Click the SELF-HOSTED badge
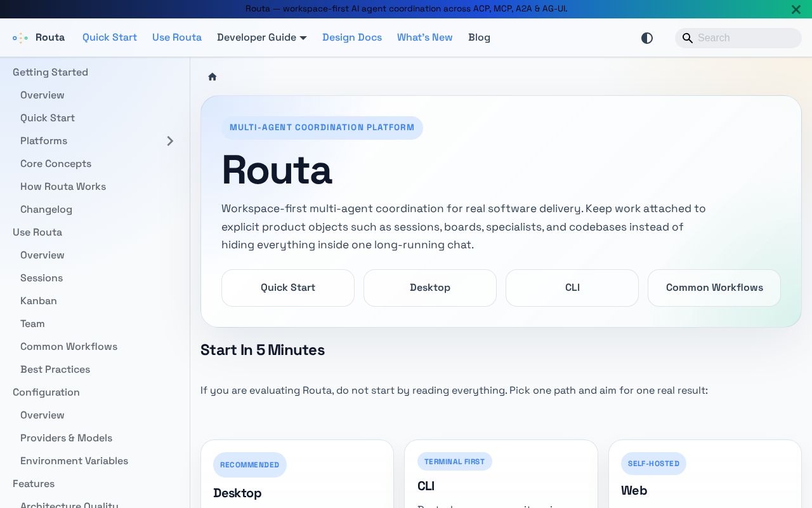This screenshot has height=508, width=812. (653, 464)
